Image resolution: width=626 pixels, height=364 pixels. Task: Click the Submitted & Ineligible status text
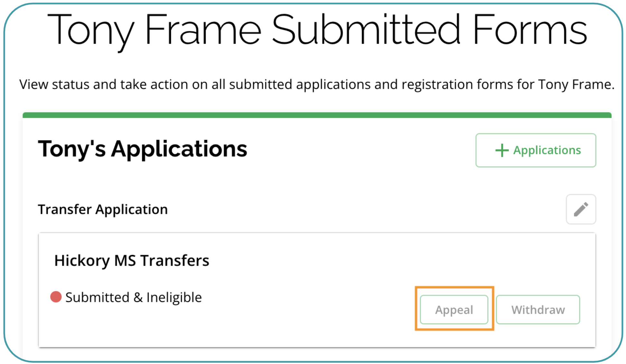pyautogui.click(x=133, y=297)
